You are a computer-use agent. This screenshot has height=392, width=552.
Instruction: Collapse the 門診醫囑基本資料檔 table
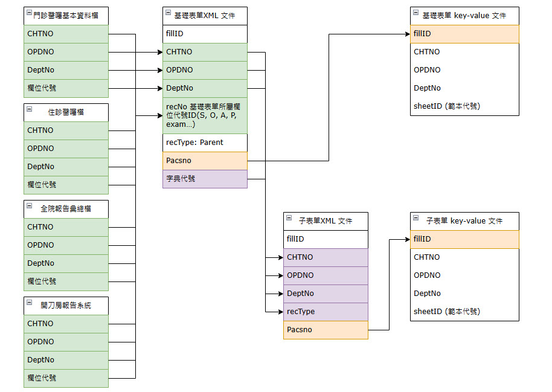(30, 12)
